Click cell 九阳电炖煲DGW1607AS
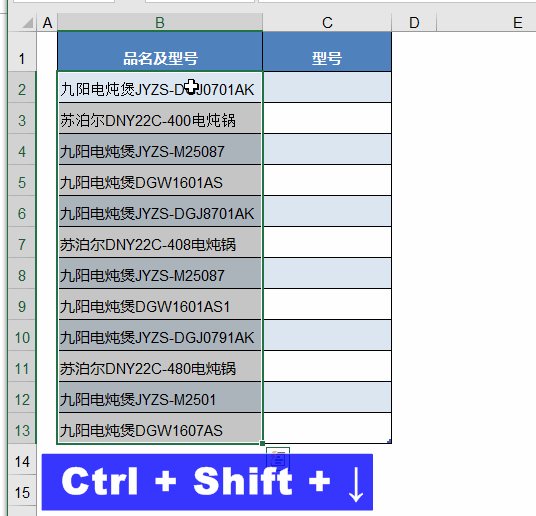 pyautogui.click(x=160, y=429)
